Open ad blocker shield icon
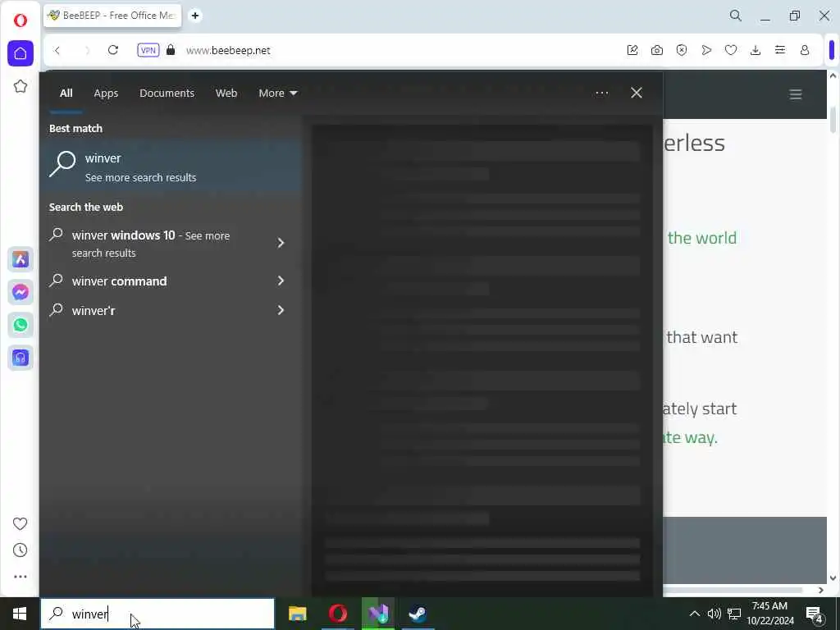 point(682,50)
